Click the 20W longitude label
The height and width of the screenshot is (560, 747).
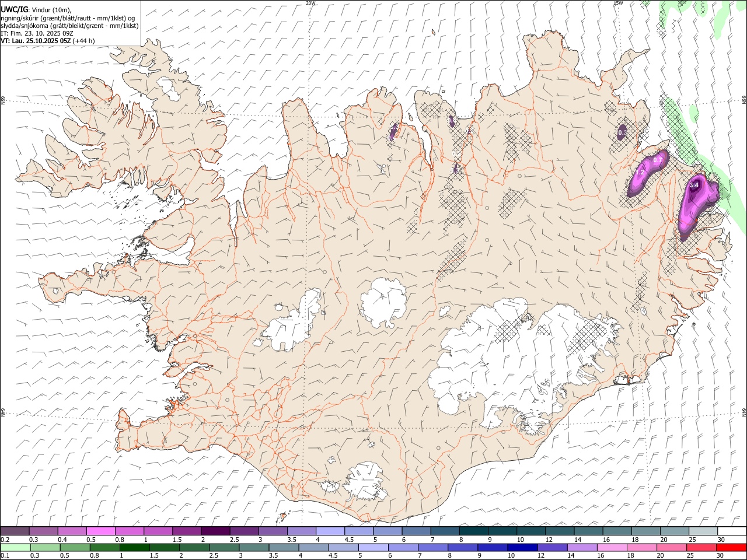(310, 3)
